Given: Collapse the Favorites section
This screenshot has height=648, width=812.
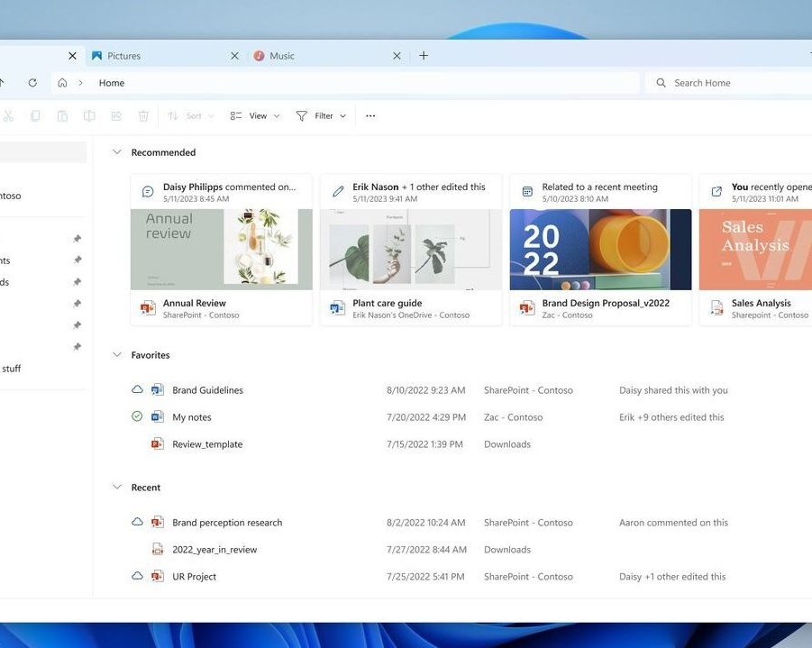Looking at the screenshot, I should [117, 355].
